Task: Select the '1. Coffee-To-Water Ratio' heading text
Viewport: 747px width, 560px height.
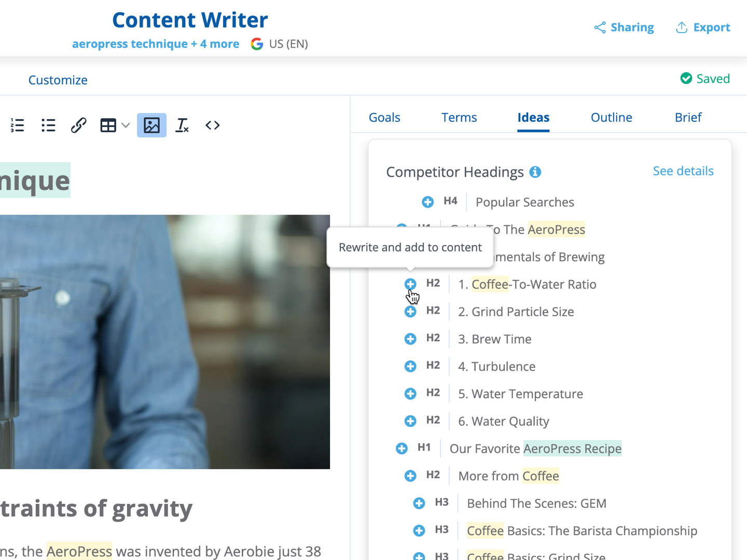Action: coord(527,284)
